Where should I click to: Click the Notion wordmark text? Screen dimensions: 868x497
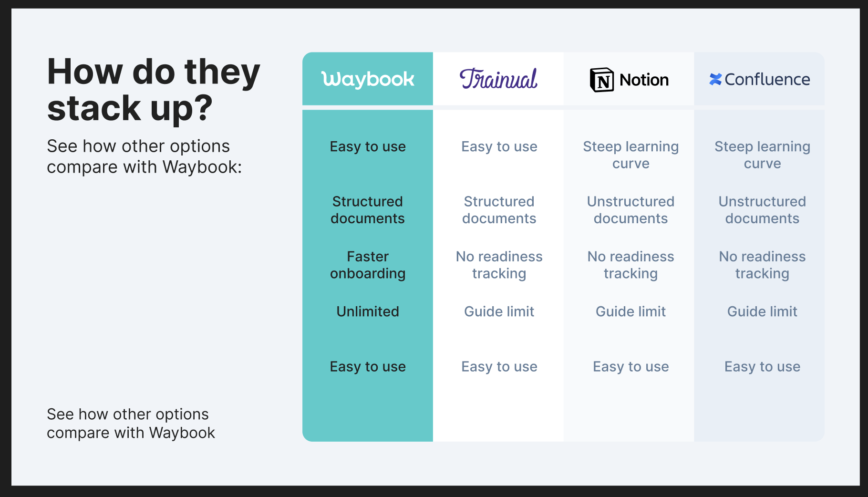(x=644, y=80)
